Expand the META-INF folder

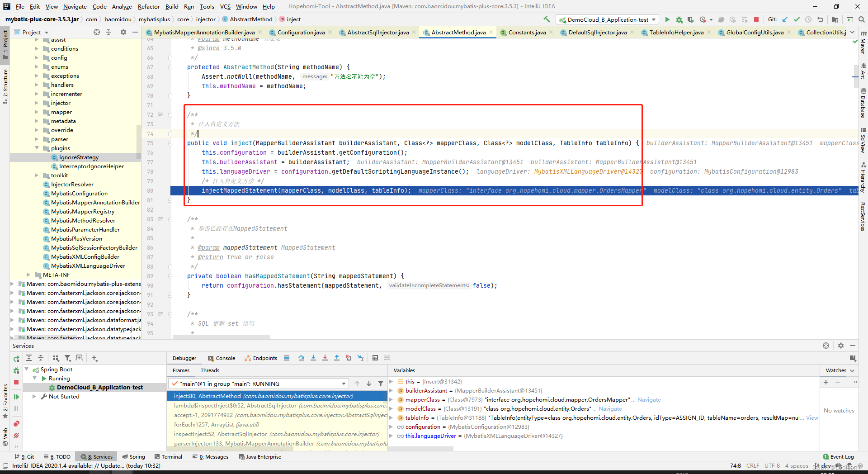[x=28, y=275]
